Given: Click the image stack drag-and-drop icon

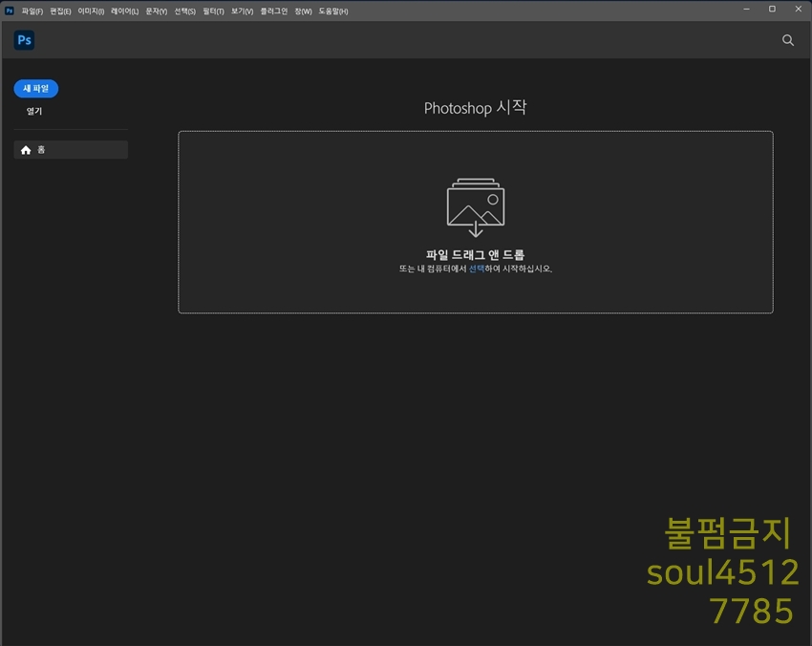Looking at the screenshot, I should [x=475, y=206].
